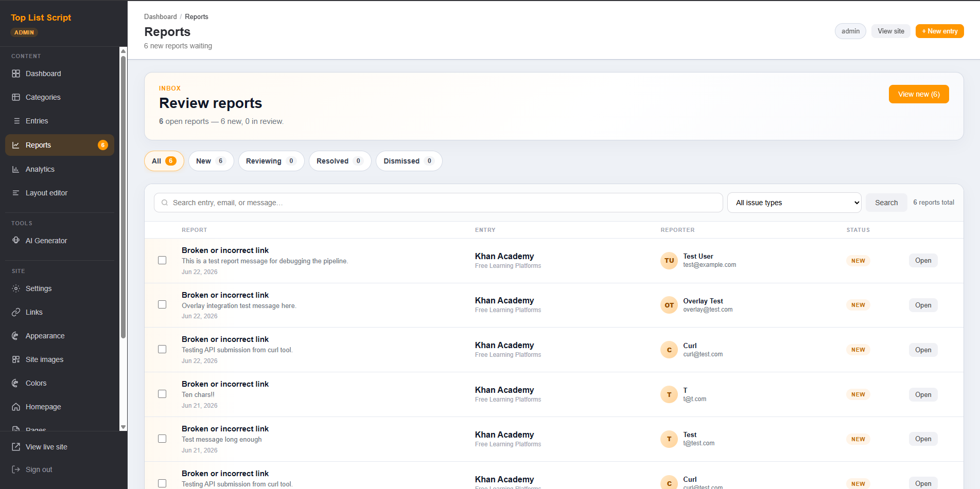Click the AI Generator icon
Screen dimensions: 980x489
[x=16, y=240]
